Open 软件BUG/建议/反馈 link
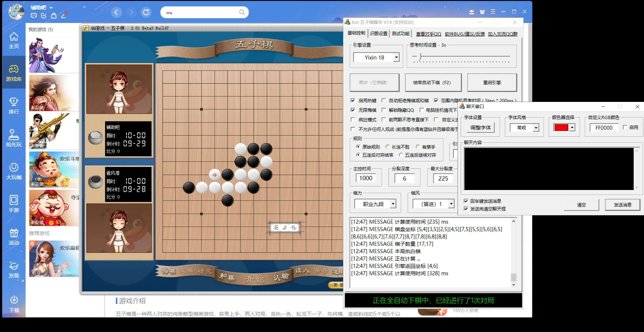The width and height of the screenshot is (644, 332). (x=465, y=34)
